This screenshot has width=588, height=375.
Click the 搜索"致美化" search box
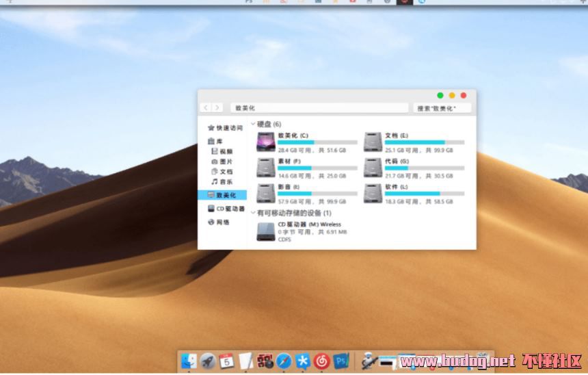click(442, 108)
